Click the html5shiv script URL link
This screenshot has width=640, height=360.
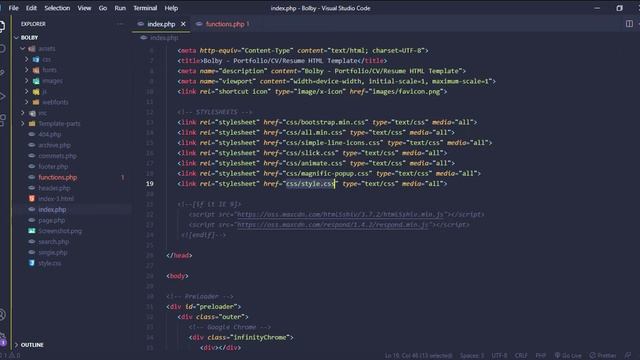pyautogui.click(x=340, y=214)
